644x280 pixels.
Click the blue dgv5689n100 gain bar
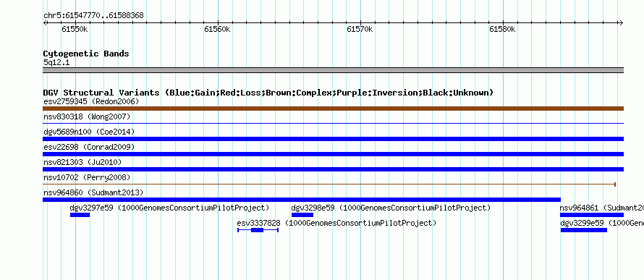point(333,139)
